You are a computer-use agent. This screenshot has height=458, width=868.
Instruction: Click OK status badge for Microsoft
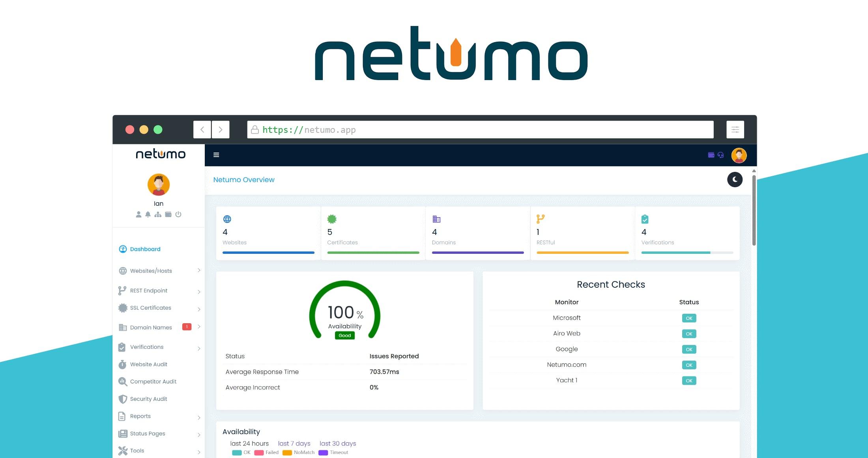[x=689, y=318]
